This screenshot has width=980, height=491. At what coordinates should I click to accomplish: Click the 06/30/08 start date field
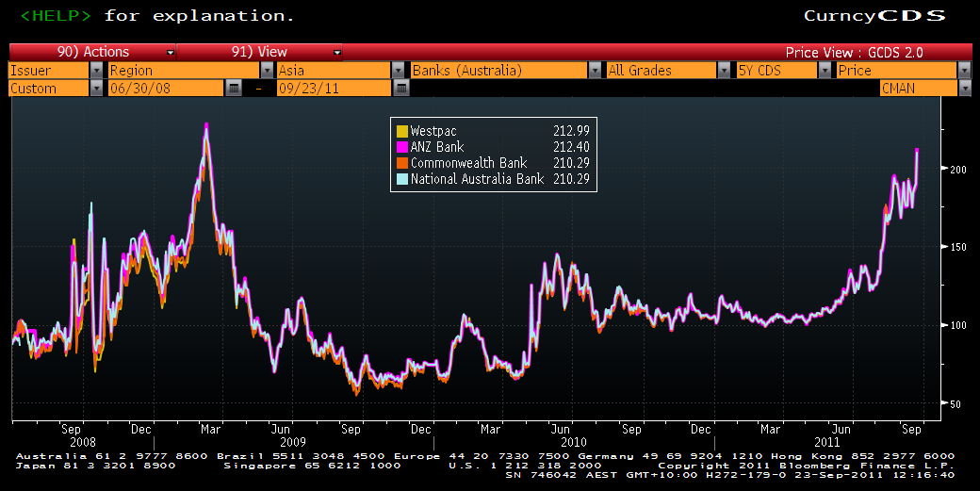[x=165, y=88]
